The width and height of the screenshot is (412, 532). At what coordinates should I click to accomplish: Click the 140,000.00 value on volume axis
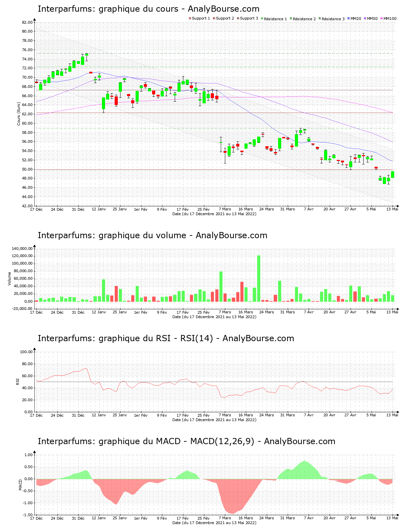point(22,248)
